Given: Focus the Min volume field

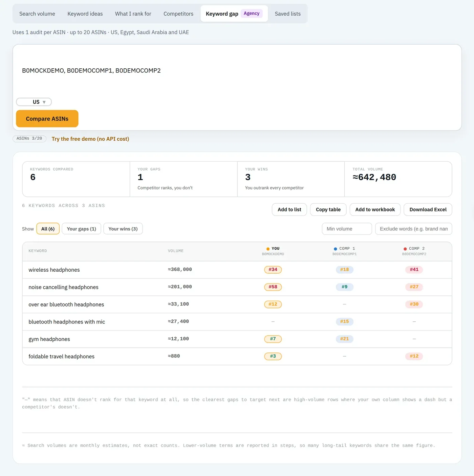Looking at the screenshot, I should point(347,229).
